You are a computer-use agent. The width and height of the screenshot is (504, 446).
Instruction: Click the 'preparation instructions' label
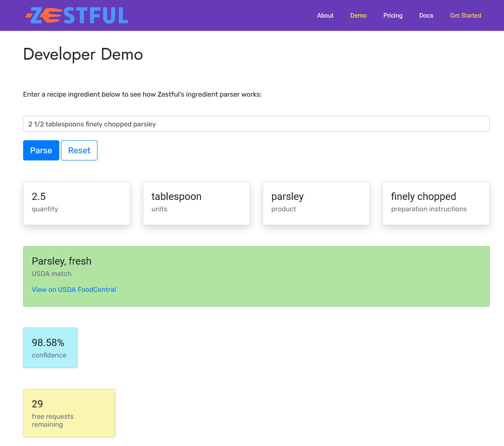[x=429, y=209]
